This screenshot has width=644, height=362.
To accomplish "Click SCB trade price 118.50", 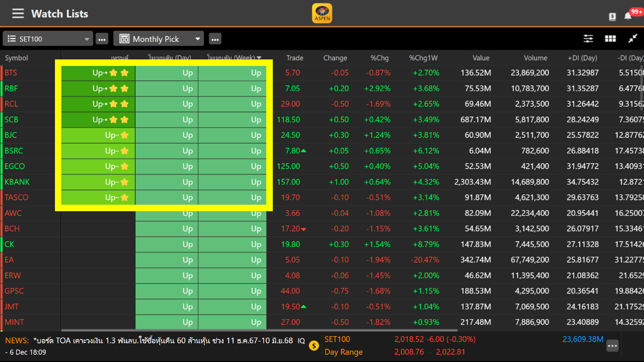I will pyautogui.click(x=288, y=119).
